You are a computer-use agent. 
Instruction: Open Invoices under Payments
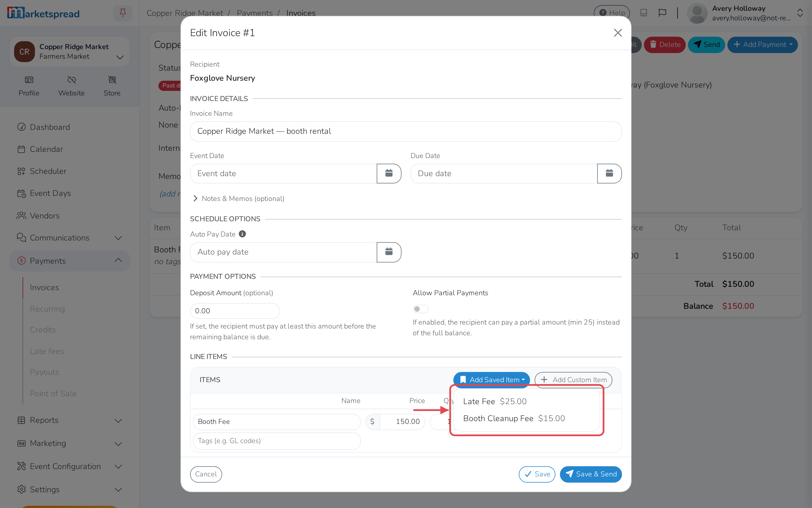click(44, 287)
